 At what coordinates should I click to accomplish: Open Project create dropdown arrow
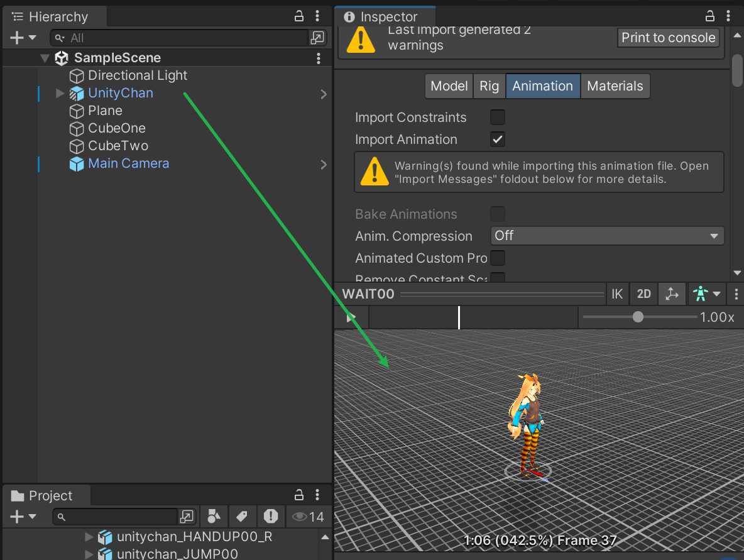(x=32, y=517)
